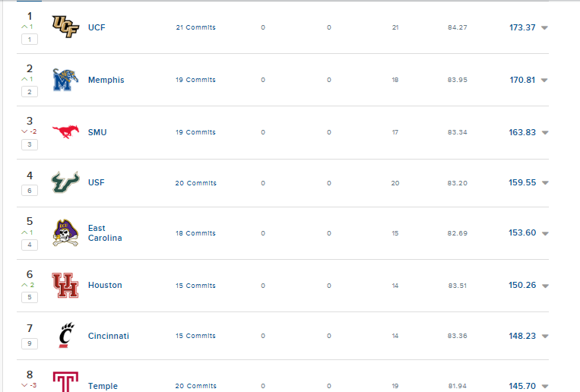The width and height of the screenshot is (580, 392).
Task: Click the Temple Owls logo
Action: 64,382
